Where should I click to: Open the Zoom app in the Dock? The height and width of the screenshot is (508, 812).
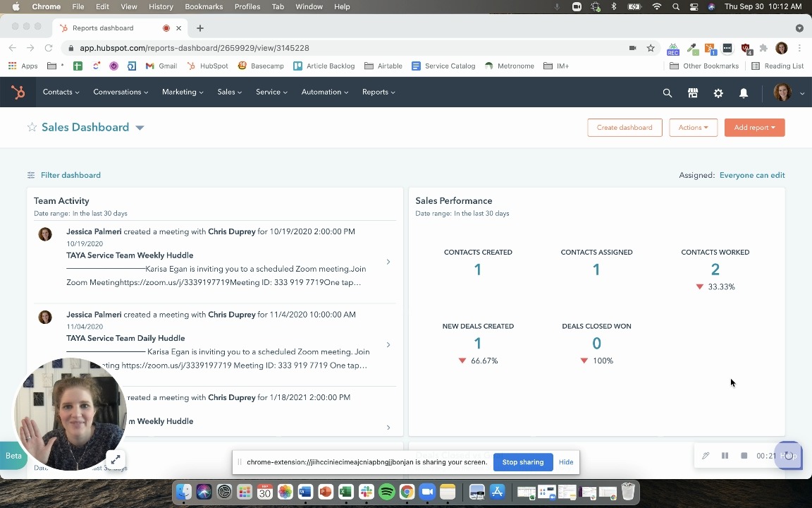(x=427, y=492)
